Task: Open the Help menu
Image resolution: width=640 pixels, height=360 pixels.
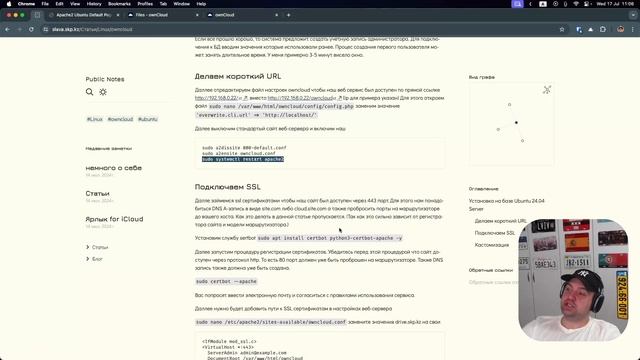Action: point(201,4)
